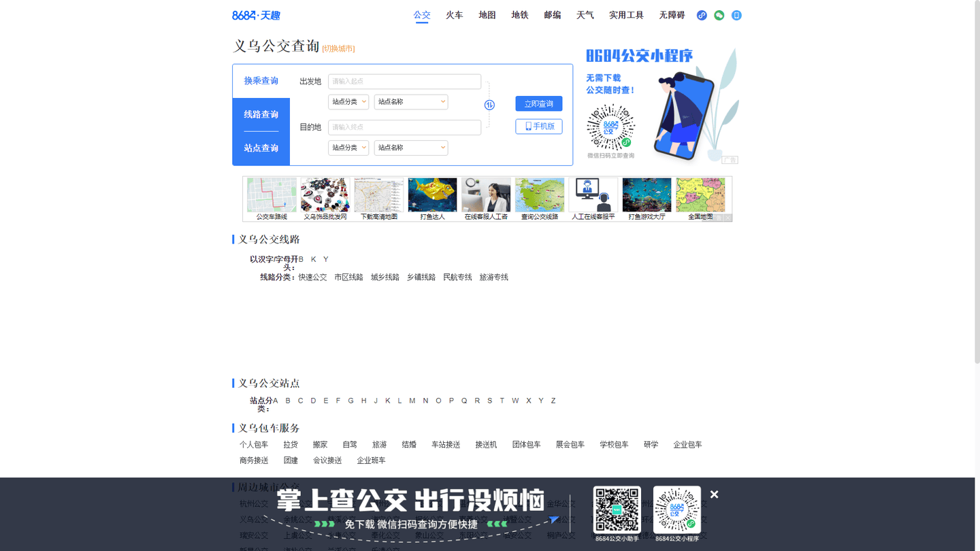Open station category letter A
Viewport: 980px width, 551px height.
(275, 401)
